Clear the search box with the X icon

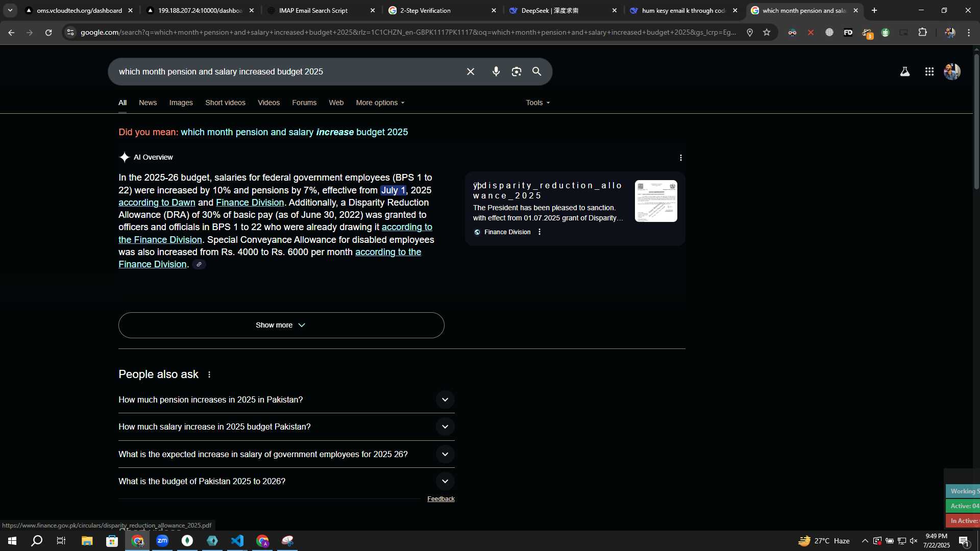(470, 72)
